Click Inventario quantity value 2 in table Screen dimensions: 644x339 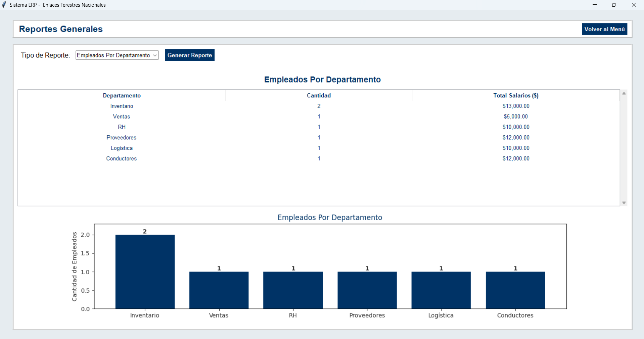pyautogui.click(x=319, y=106)
